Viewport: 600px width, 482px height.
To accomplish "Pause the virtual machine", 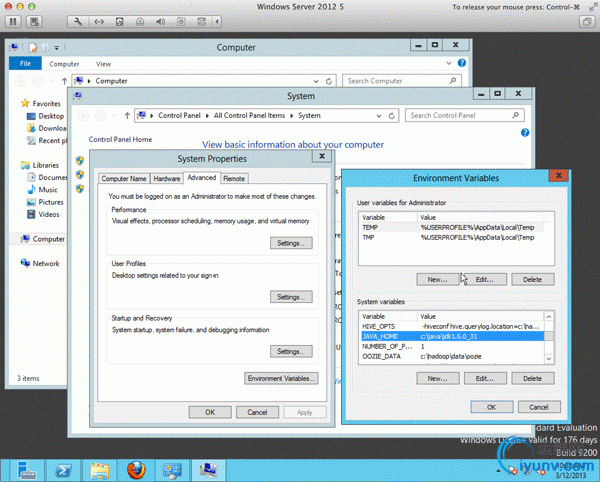I will pos(13,21).
